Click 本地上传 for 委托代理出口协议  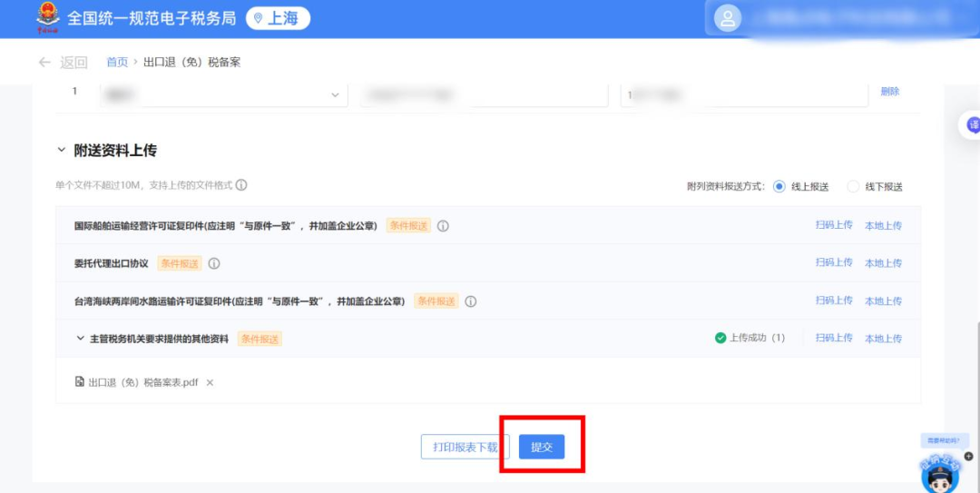coord(883,263)
